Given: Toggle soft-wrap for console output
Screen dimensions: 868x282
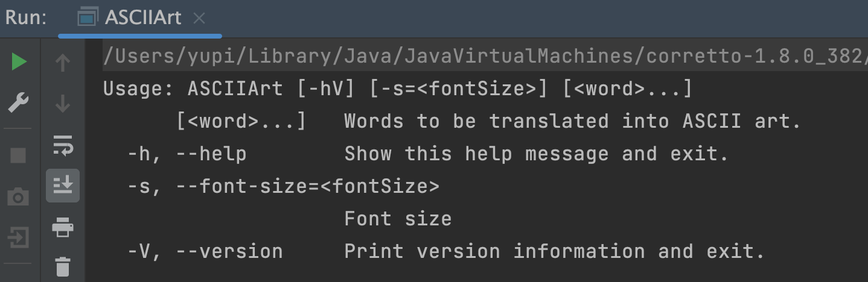Looking at the screenshot, I should point(63,145).
